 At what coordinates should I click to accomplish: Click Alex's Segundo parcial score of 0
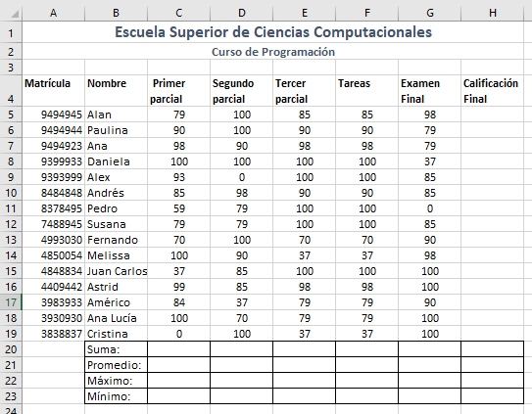point(242,177)
